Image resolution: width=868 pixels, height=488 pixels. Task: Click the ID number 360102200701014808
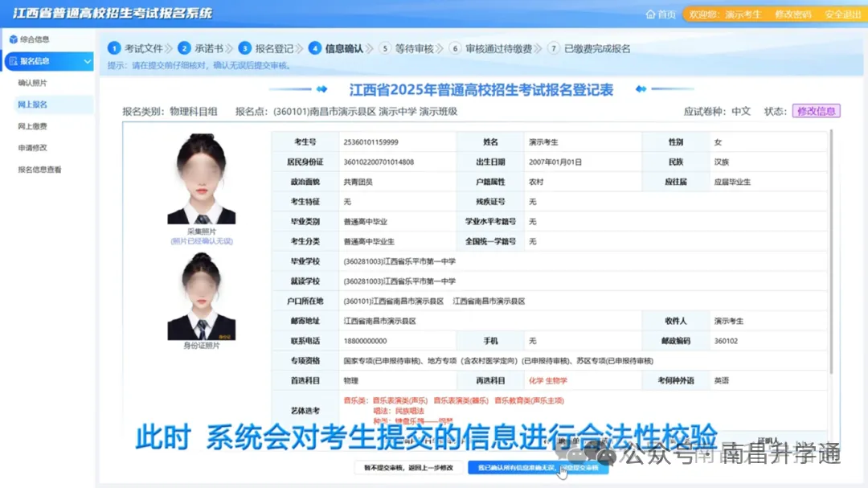(x=379, y=162)
